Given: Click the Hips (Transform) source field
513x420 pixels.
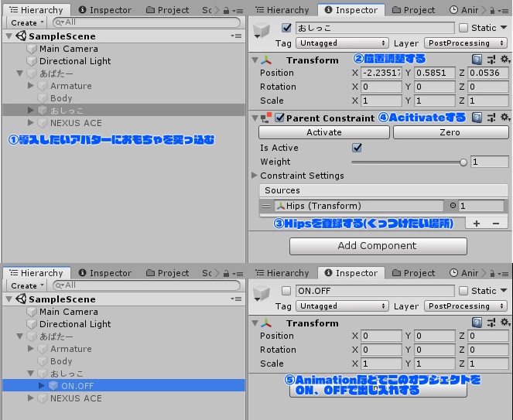Looking at the screenshot, I should tap(359, 206).
